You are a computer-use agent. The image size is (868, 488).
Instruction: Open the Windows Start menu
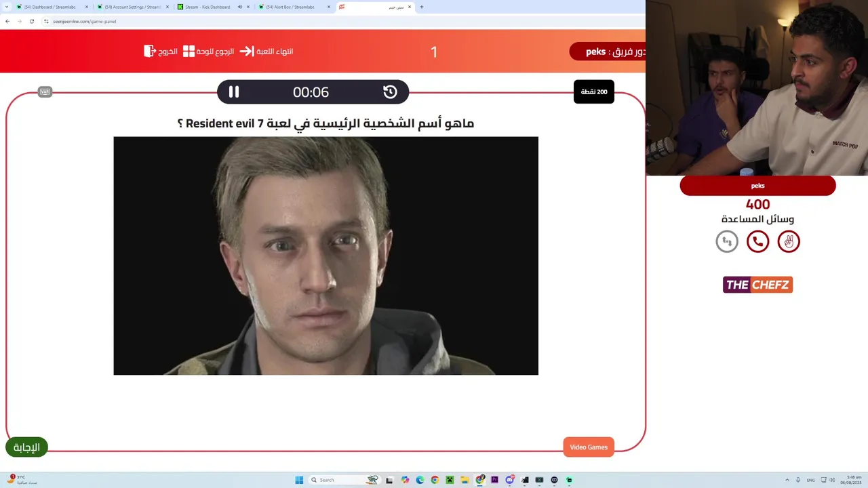coord(299,480)
